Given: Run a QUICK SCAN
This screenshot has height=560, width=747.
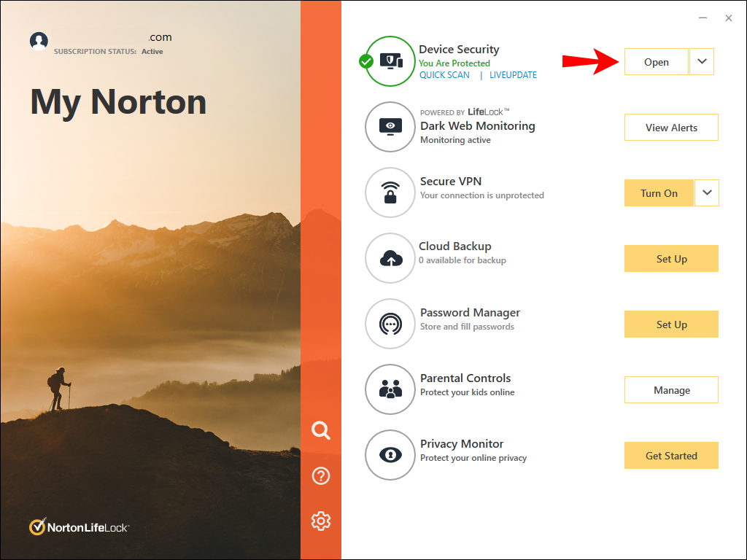Looking at the screenshot, I should pos(444,75).
